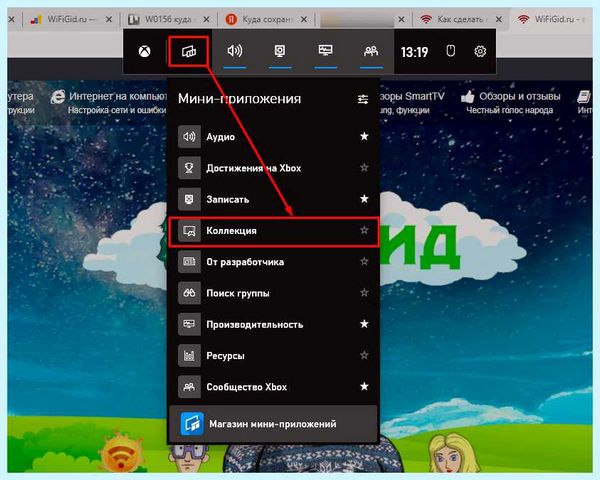The height and width of the screenshot is (480, 600).
Task: Open Поиск группы widget entry
Action: coord(273,293)
